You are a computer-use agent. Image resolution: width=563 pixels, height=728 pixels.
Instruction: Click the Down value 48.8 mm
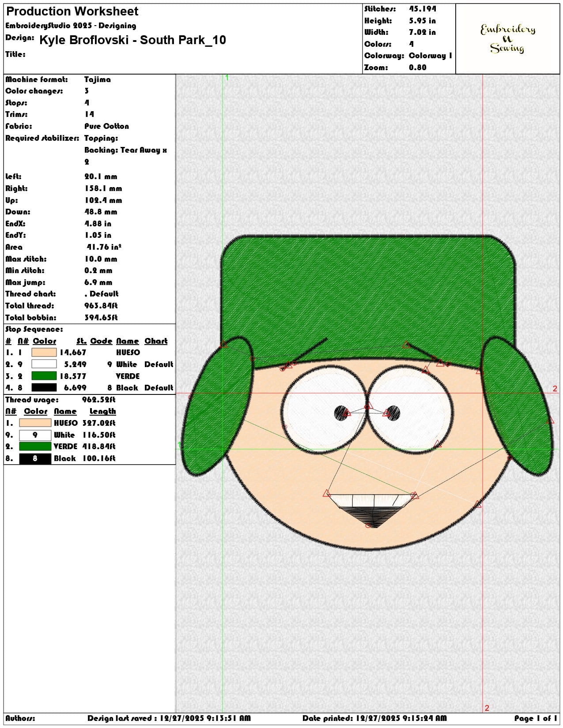[x=101, y=212]
